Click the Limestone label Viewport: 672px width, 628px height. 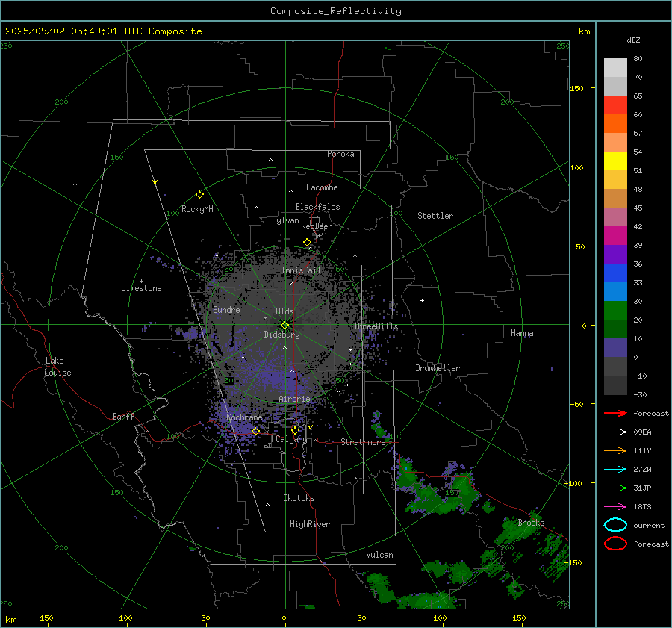coord(141,288)
